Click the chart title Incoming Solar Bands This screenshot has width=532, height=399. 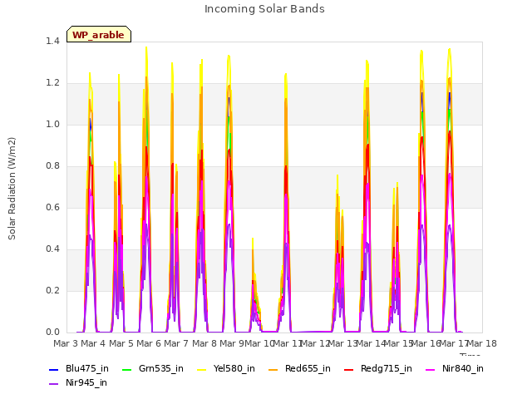(264, 9)
